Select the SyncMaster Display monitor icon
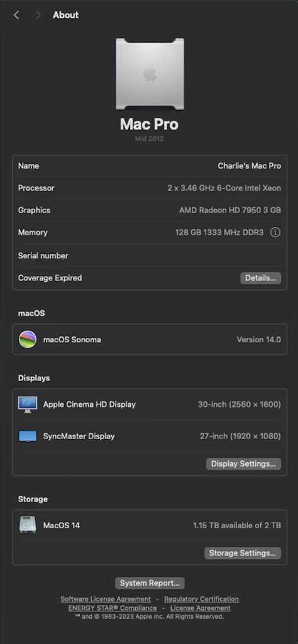 [28, 436]
